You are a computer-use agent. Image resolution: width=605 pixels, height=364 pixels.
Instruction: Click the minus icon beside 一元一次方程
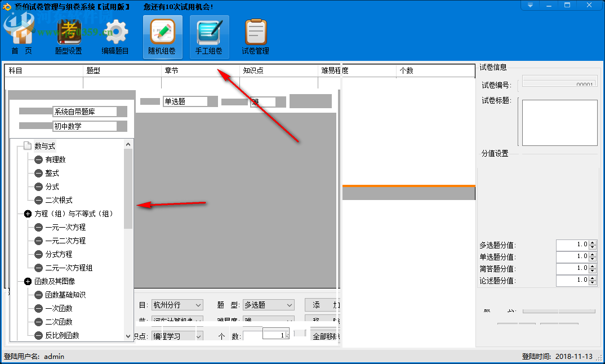pos(38,227)
